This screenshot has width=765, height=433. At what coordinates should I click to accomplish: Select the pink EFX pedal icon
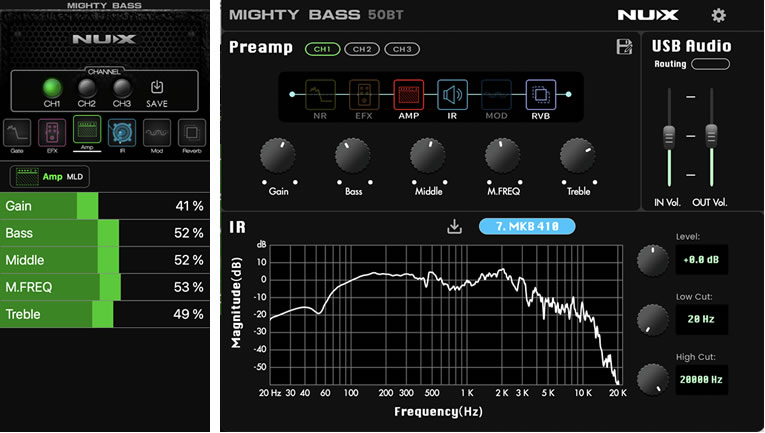click(x=52, y=134)
